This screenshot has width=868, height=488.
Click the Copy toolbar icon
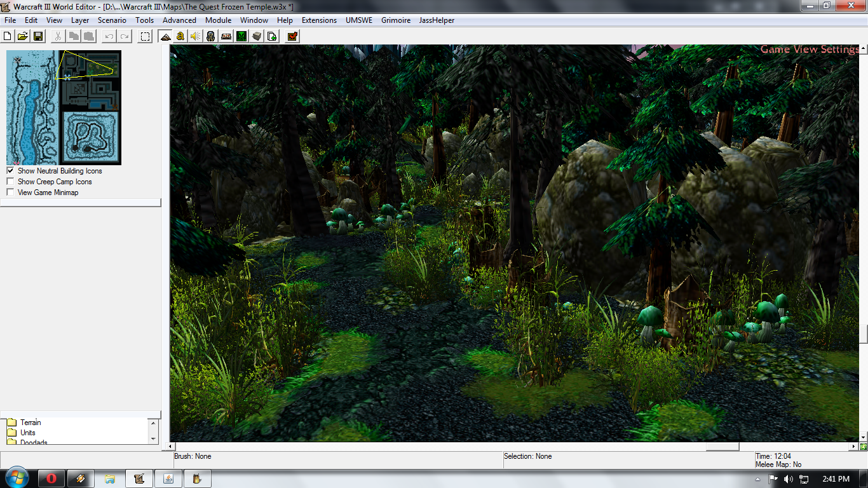coord(74,36)
